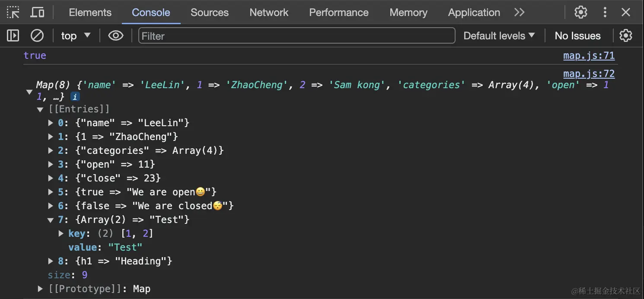This screenshot has width=644, height=299.
Task: Open the map.js:72 source link
Action: pos(589,73)
